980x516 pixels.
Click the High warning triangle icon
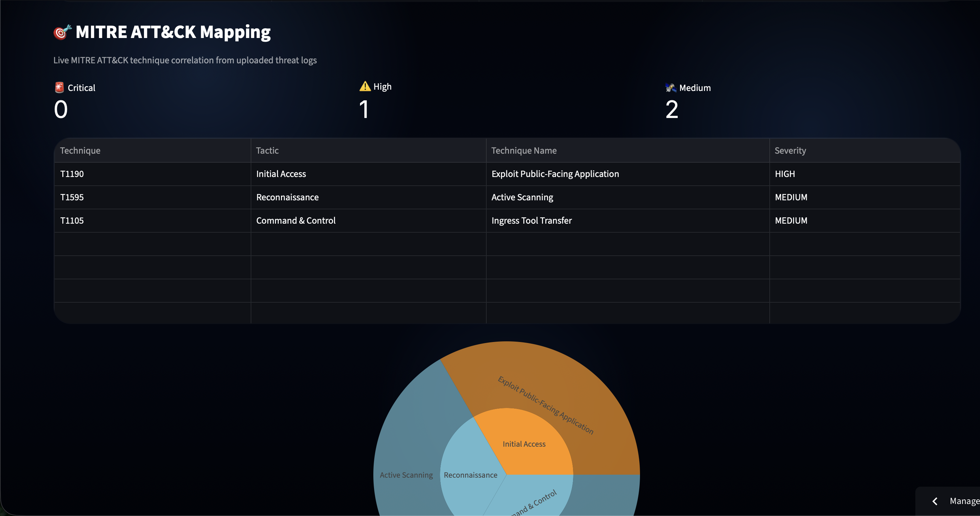point(365,86)
